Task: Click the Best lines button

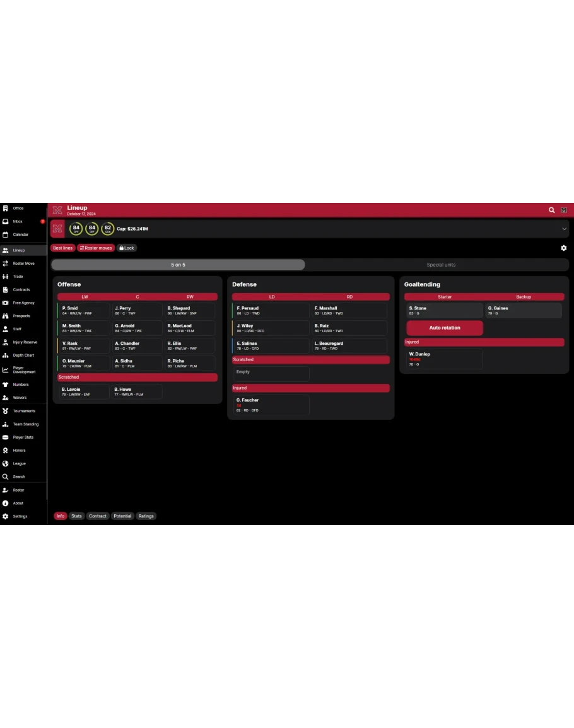Action: (62, 248)
